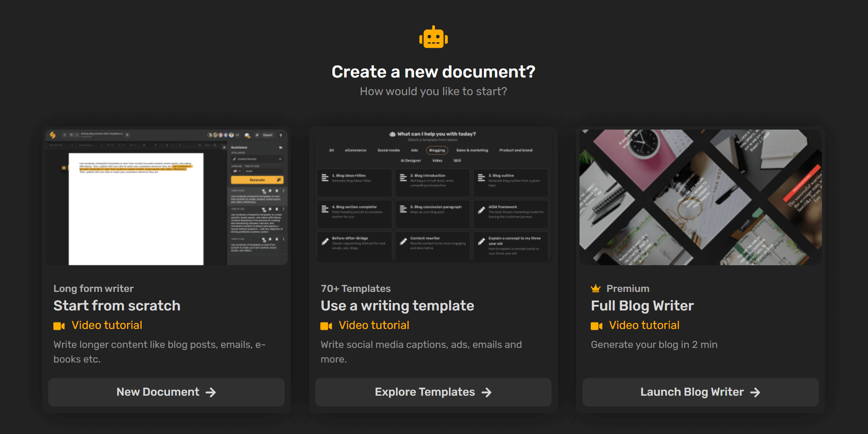Screen dimensions: 868x434
Task: Click How would you like to start? subtitle
Action: pos(434,91)
